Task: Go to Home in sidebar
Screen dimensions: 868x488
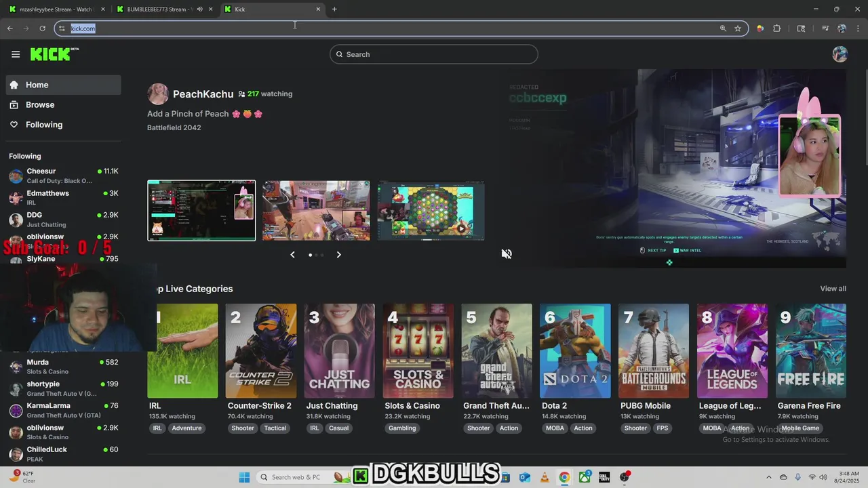Action: tap(64, 85)
